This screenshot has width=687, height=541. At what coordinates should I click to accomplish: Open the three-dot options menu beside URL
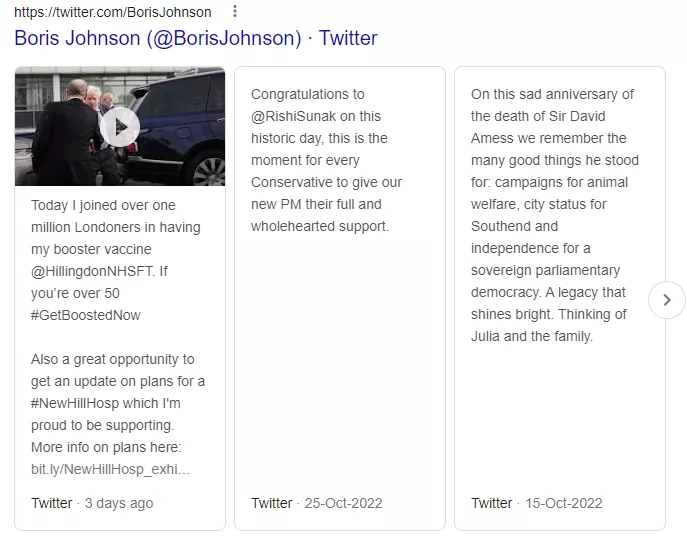235,11
